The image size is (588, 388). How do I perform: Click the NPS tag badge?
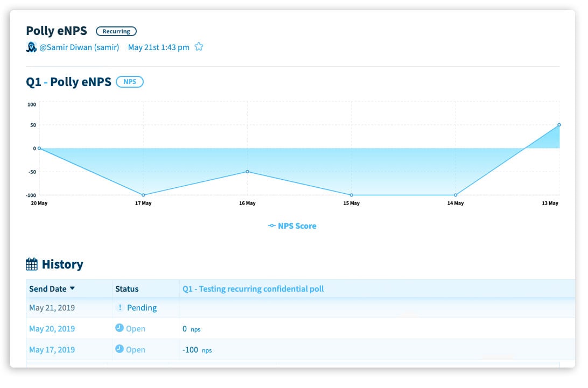click(x=130, y=82)
